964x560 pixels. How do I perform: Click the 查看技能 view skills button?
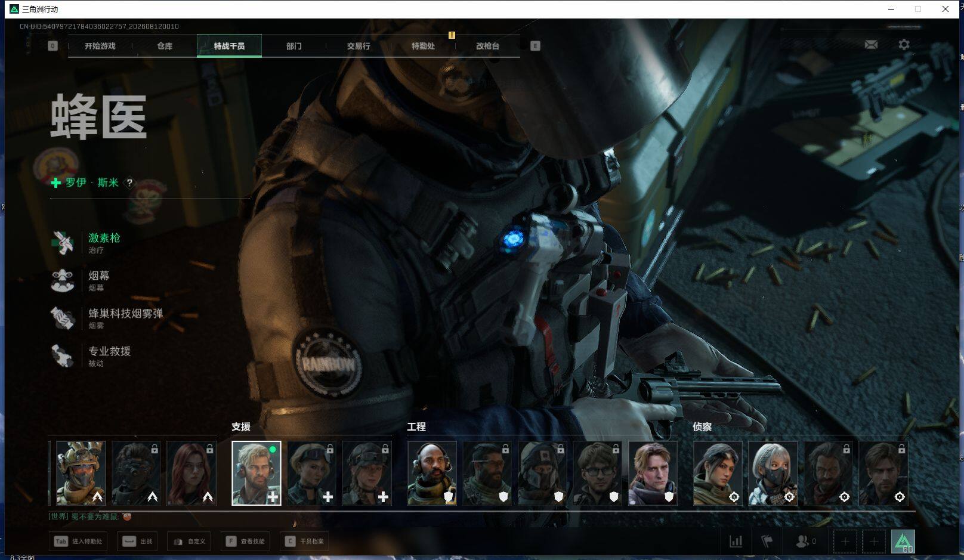pos(245,542)
